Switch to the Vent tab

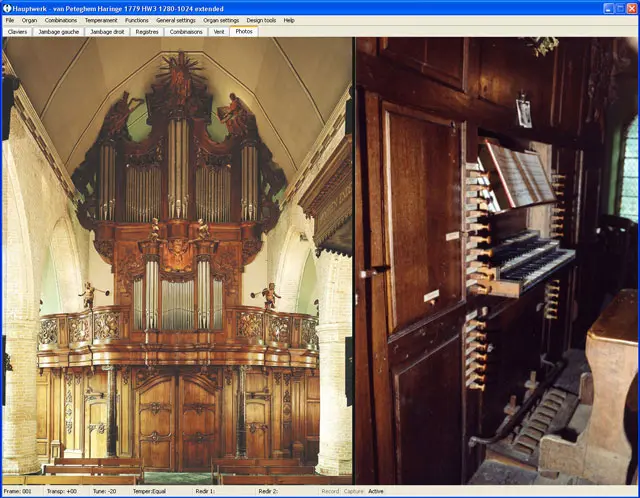[219, 32]
